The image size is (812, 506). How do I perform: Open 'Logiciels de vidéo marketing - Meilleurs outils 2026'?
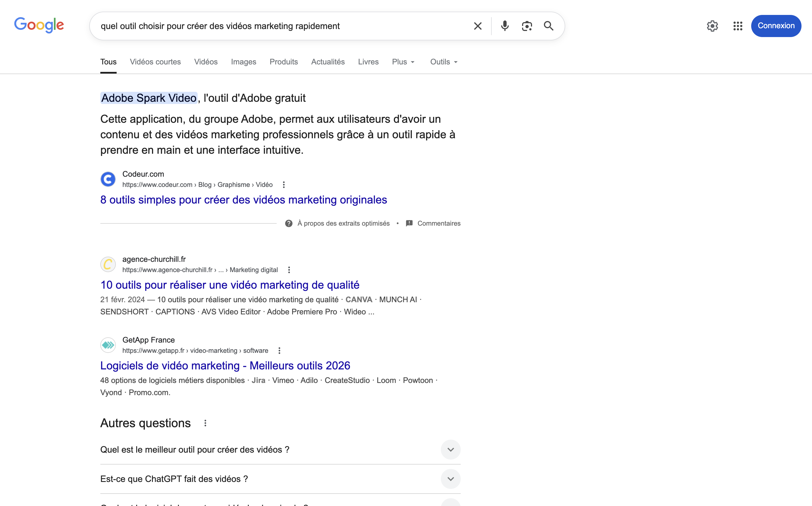click(225, 366)
